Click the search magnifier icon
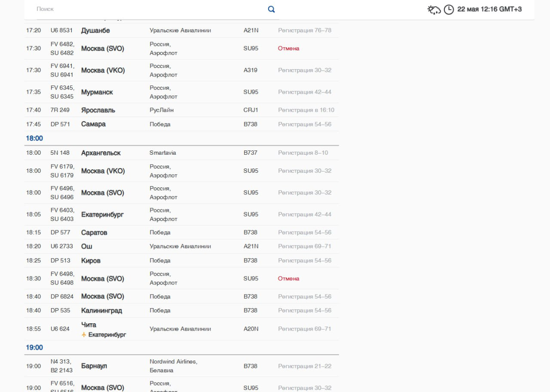The height and width of the screenshot is (392, 550). point(271,9)
